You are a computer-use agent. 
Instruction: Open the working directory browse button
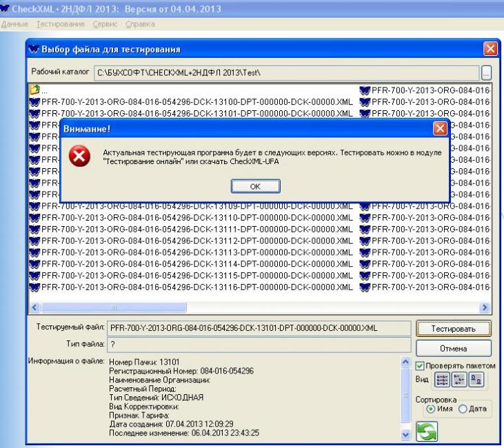pos(486,72)
